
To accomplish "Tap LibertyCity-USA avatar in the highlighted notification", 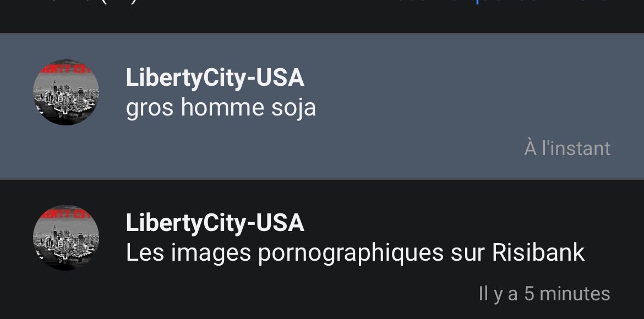I will (x=66, y=92).
